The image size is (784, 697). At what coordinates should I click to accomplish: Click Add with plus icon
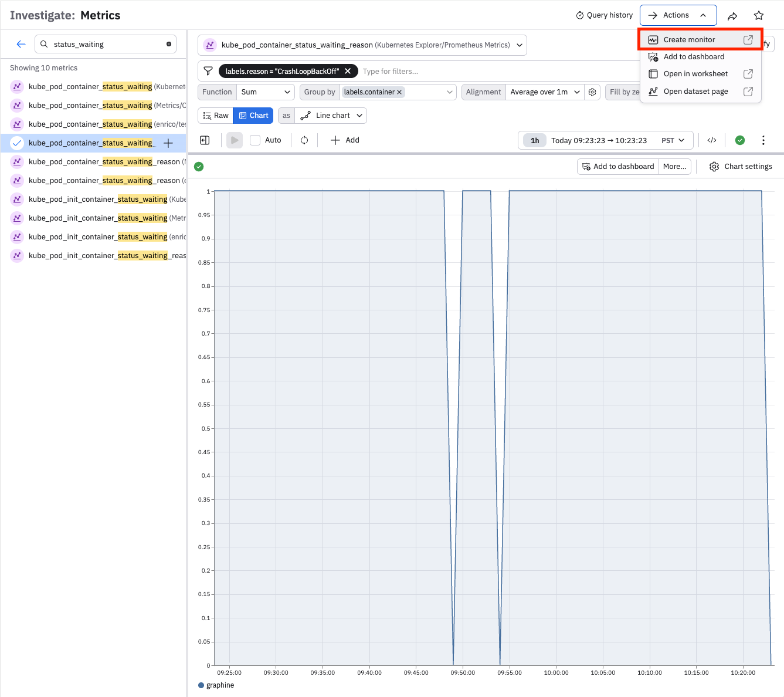click(x=345, y=140)
